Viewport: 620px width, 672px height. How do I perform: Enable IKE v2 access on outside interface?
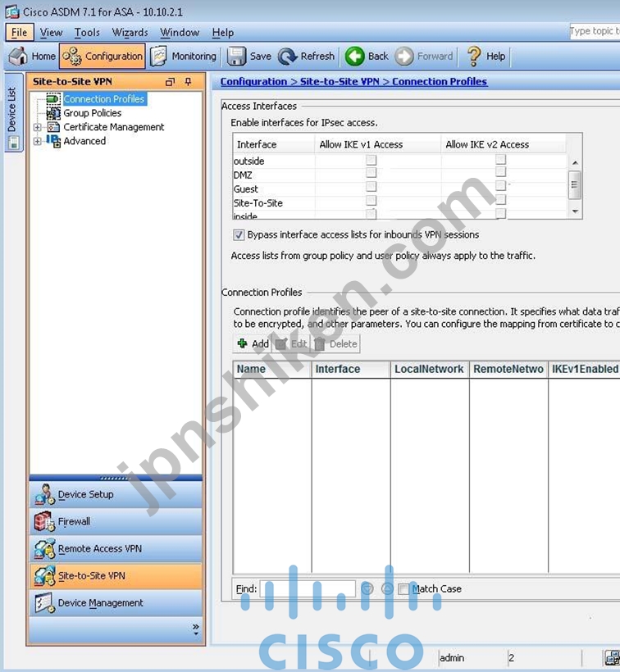[500, 160]
